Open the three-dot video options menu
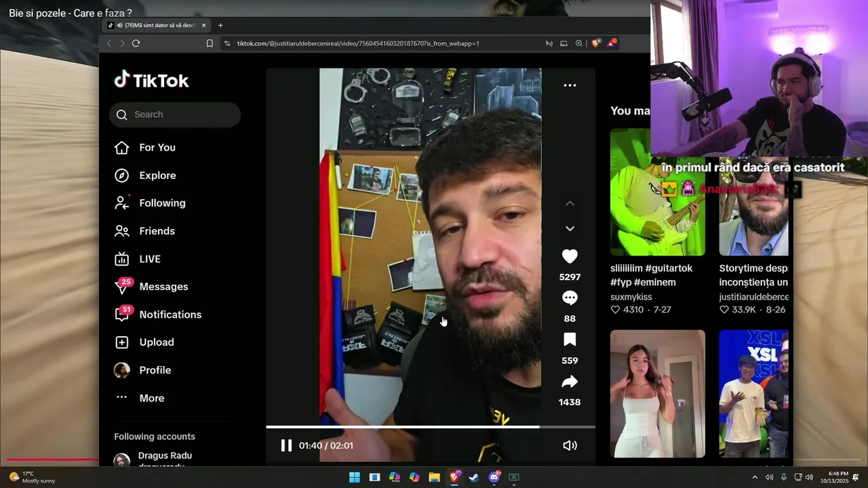Viewport: 868px width, 488px height. (x=570, y=85)
